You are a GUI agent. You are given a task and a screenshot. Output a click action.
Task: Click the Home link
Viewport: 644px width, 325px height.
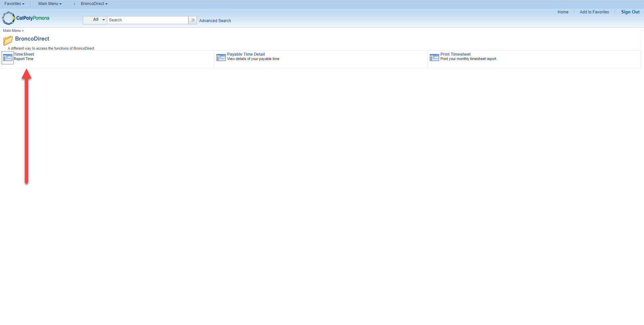562,12
